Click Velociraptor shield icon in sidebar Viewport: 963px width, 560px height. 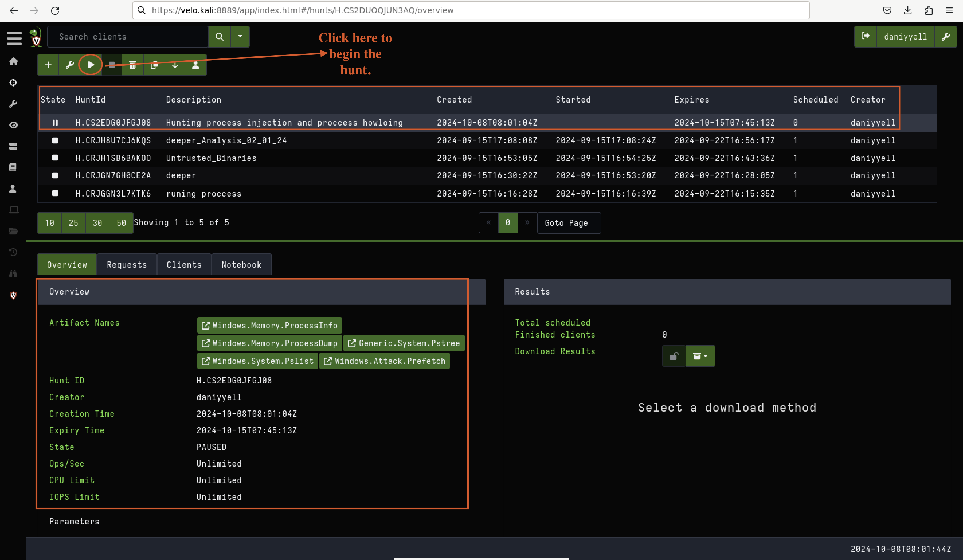(x=13, y=295)
